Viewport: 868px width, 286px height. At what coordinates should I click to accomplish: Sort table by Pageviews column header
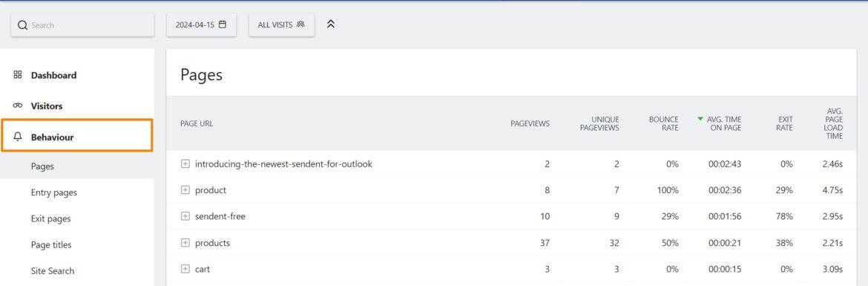point(530,123)
